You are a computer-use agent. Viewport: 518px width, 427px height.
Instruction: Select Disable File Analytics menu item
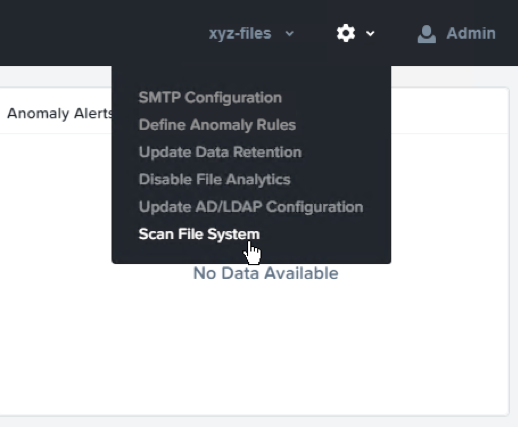[x=214, y=180]
